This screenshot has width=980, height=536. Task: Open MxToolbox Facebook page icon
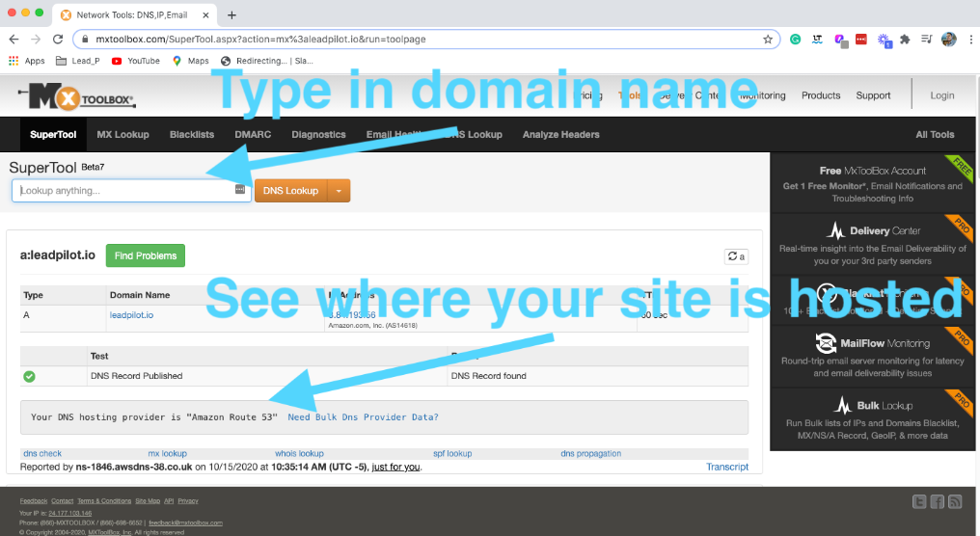937,501
